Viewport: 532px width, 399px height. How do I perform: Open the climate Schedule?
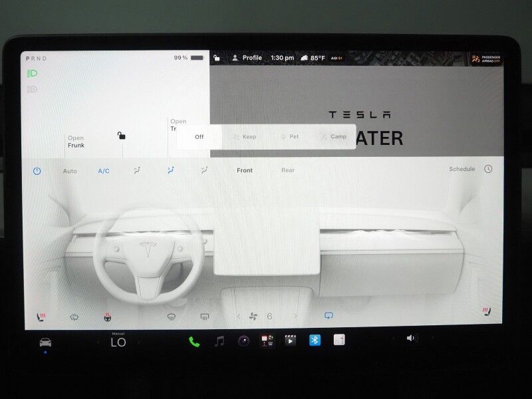[x=462, y=169]
